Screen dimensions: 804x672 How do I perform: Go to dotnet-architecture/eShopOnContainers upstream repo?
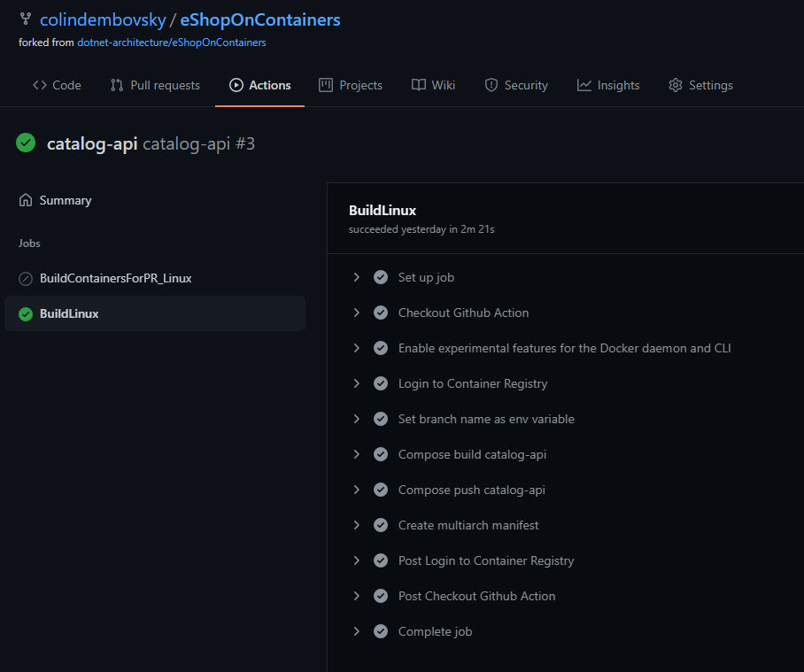pos(171,42)
